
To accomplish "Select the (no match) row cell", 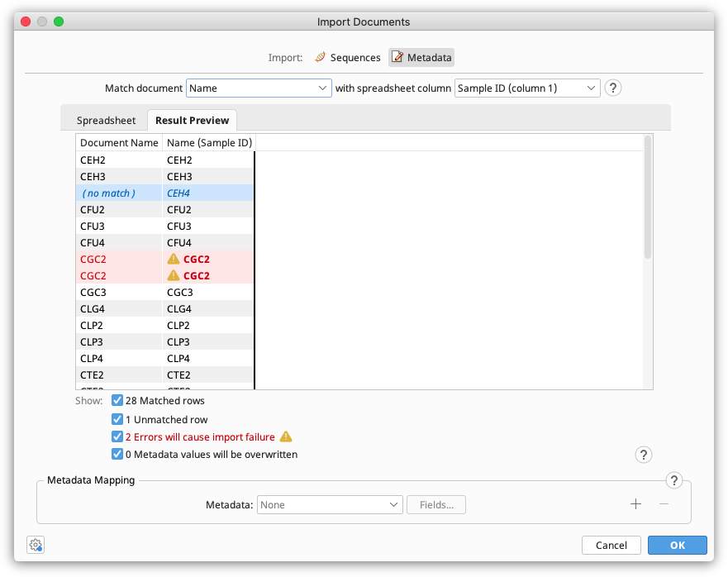I will pyautogui.click(x=119, y=193).
